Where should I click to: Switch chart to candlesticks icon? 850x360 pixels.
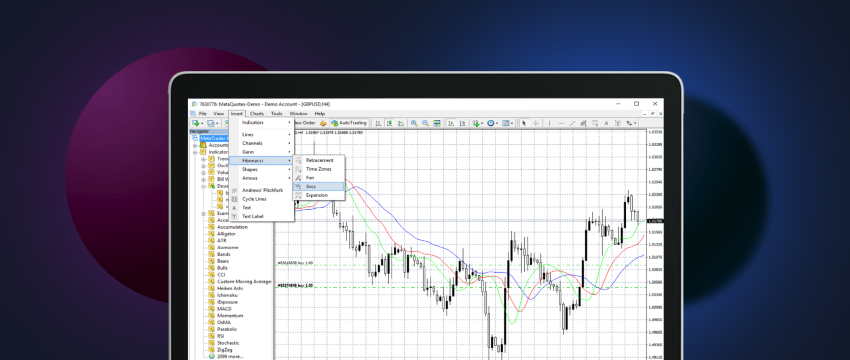click(x=389, y=123)
